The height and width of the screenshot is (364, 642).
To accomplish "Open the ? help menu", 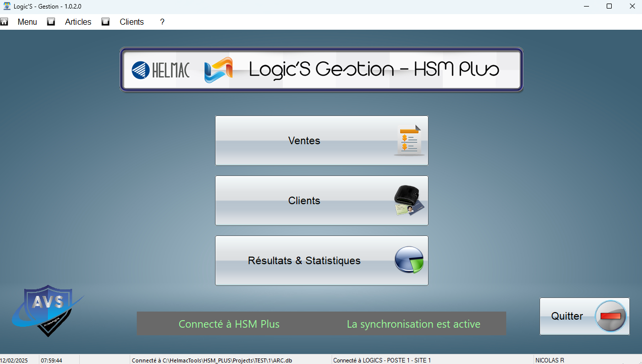I will click(x=162, y=22).
